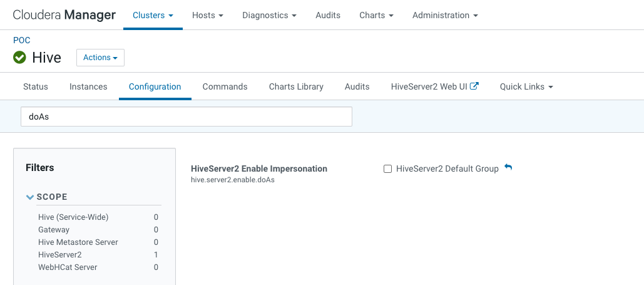
Task: Filter by Gateway scope
Action: (x=54, y=229)
